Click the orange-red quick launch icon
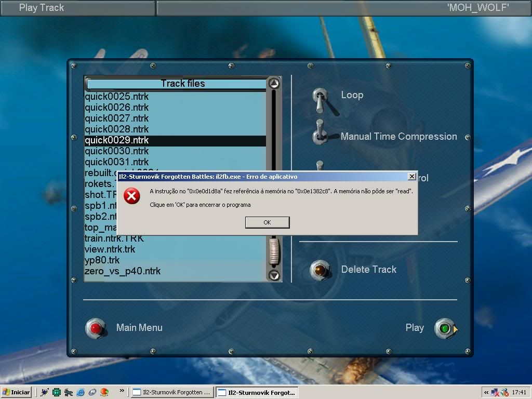This screenshot has width=532, height=399. [x=104, y=392]
